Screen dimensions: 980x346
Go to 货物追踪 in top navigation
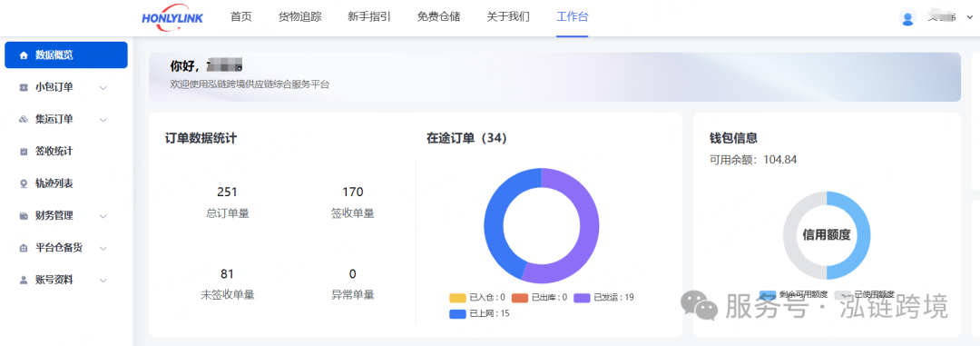pyautogui.click(x=299, y=17)
